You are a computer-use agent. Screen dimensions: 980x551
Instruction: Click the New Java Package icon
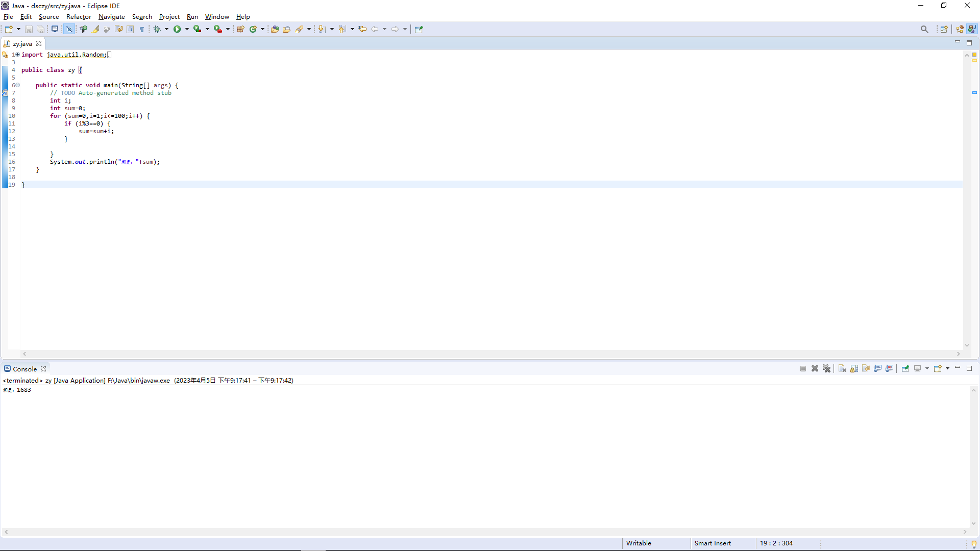(240, 29)
